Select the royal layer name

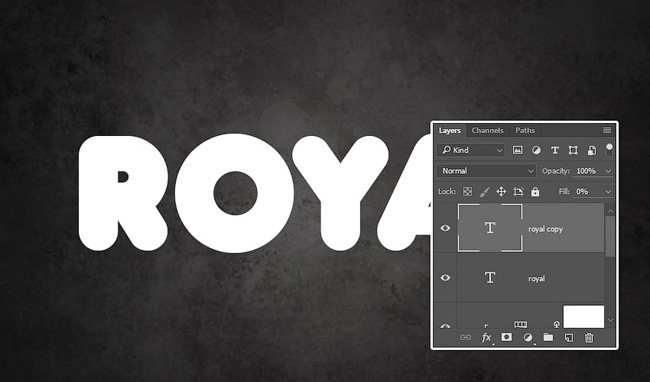pyautogui.click(x=536, y=278)
